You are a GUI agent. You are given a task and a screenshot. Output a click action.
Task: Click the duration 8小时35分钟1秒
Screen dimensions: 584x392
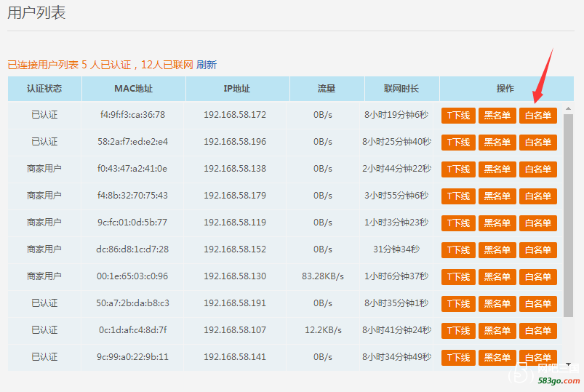click(396, 303)
